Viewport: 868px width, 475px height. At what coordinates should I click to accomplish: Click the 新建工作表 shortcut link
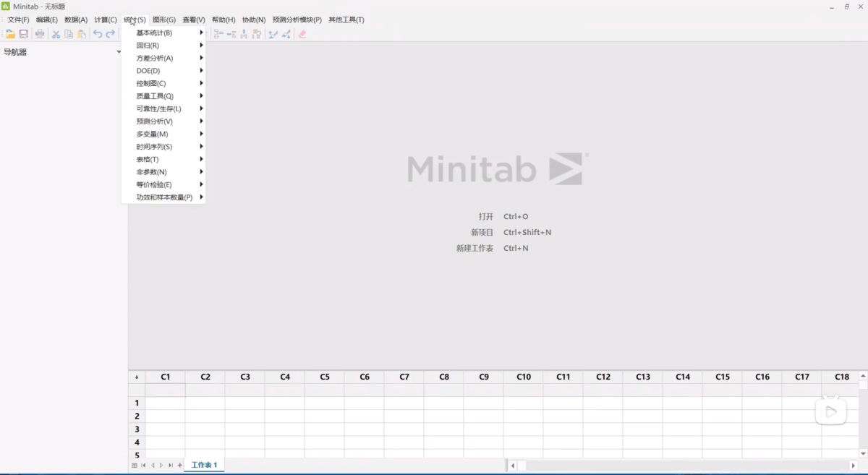click(493, 248)
